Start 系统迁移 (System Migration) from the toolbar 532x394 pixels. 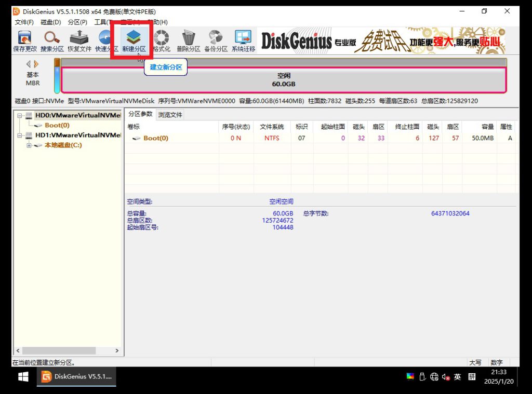[x=243, y=40]
